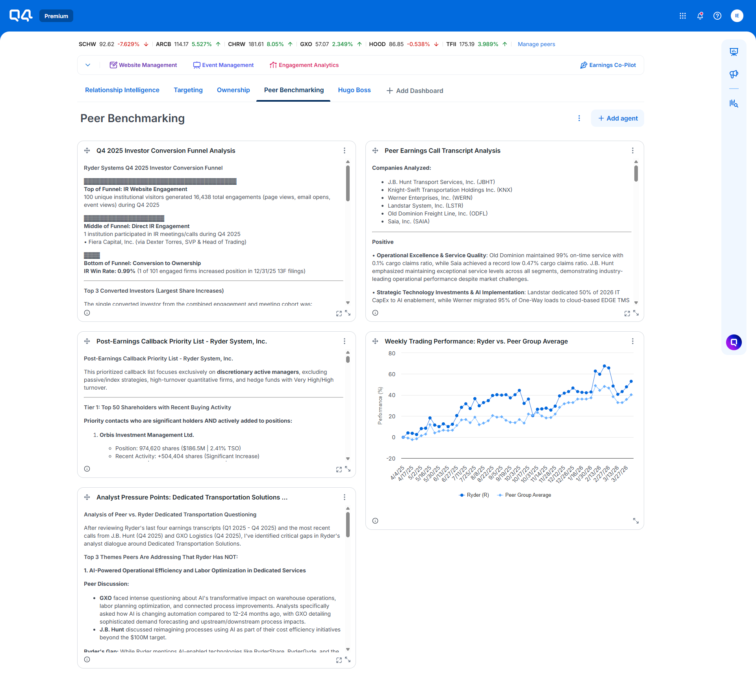Click resize arrow on Weekly Trading Performance card
Image resolution: width=756 pixels, height=700 pixels.
pos(636,521)
